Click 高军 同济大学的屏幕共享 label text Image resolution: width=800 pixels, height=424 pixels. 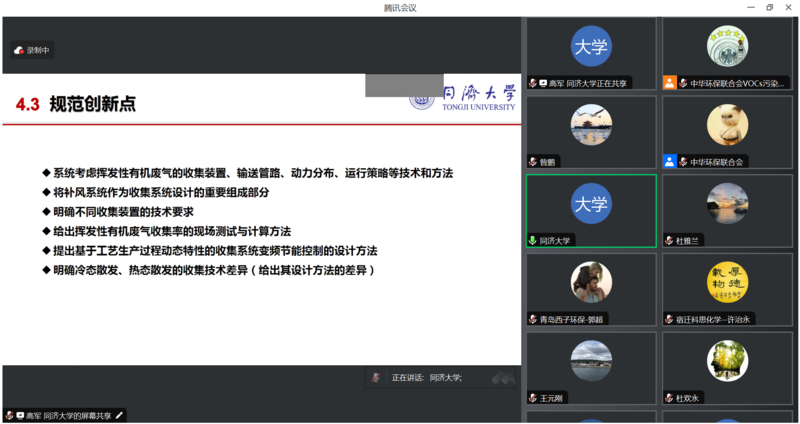click(68, 415)
